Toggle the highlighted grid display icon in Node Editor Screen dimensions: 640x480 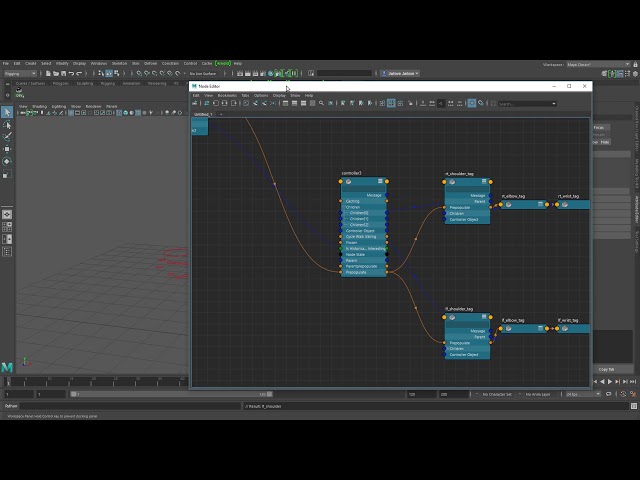(391, 103)
